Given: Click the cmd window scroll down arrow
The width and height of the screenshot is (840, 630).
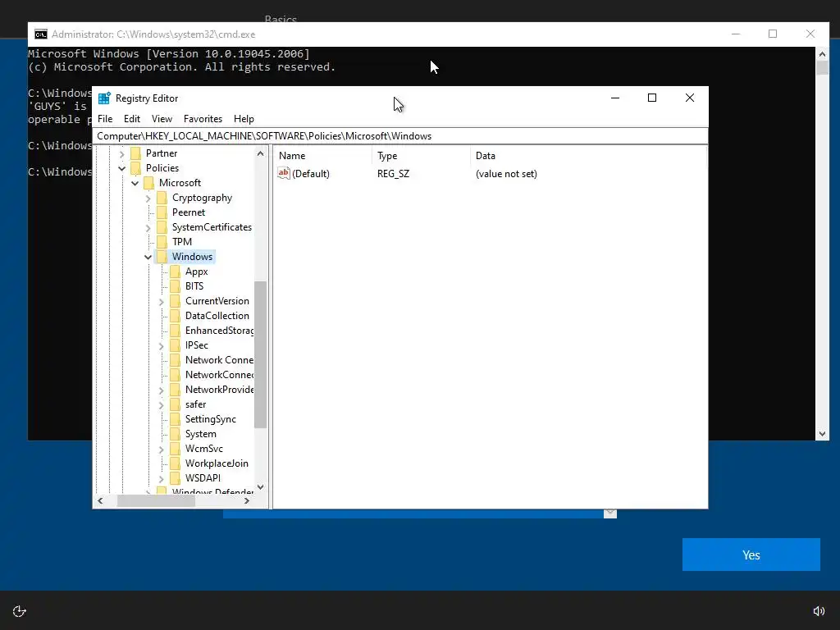Looking at the screenshot, I should [x=822, y=434].
